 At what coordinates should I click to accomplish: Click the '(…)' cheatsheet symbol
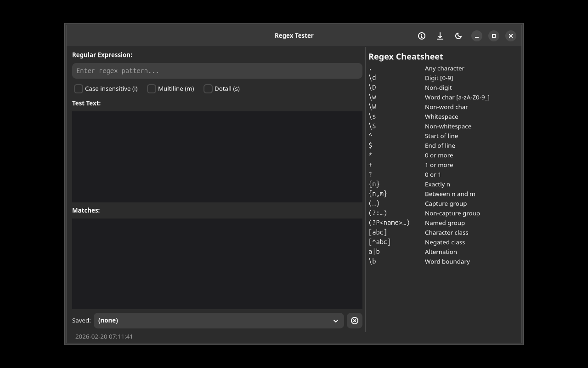[x=374, y=203]
